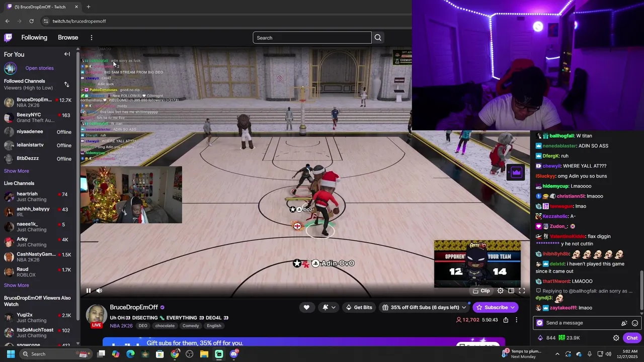This screenshot has height=362, width=644.
Task: Open the Twitch home logo
Action: pyautogui.click(x=8, y=37)
